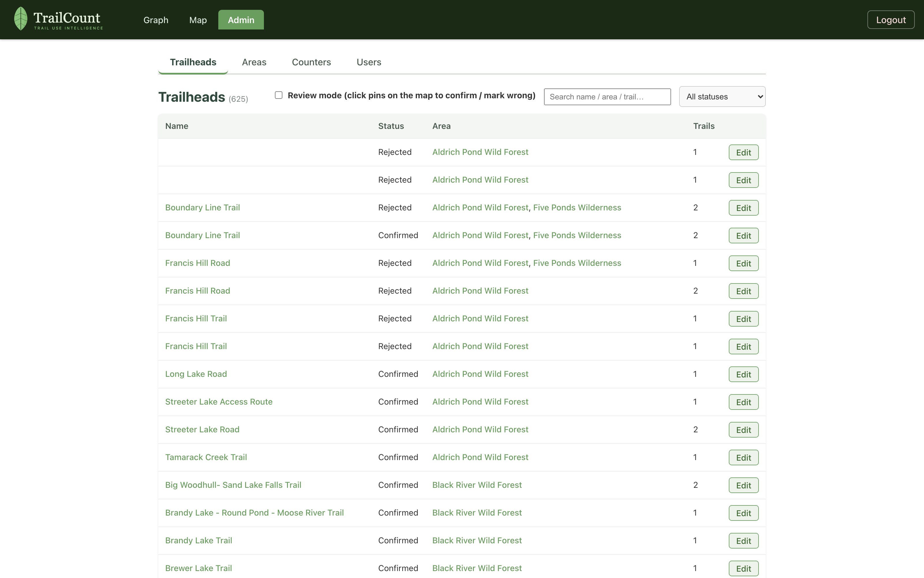Open Aldrich Pond Wild Forest in Tamarack Creek row

click(480, 457)
